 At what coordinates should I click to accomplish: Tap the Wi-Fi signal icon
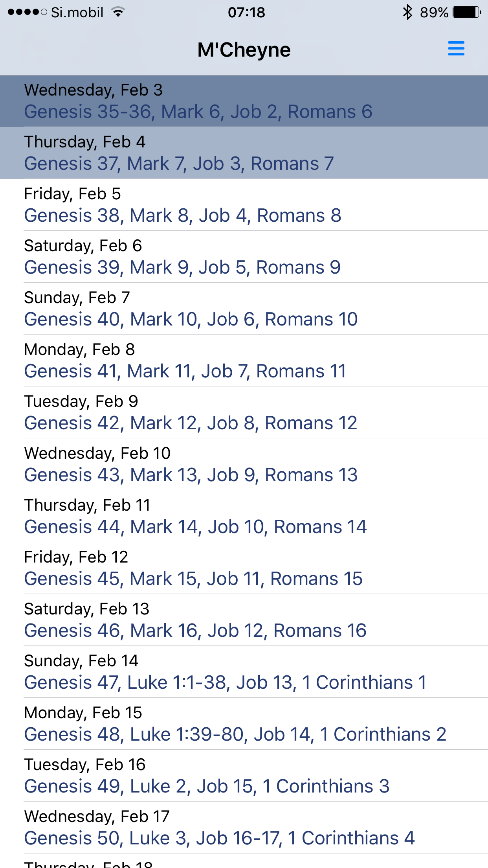point(118,12)
